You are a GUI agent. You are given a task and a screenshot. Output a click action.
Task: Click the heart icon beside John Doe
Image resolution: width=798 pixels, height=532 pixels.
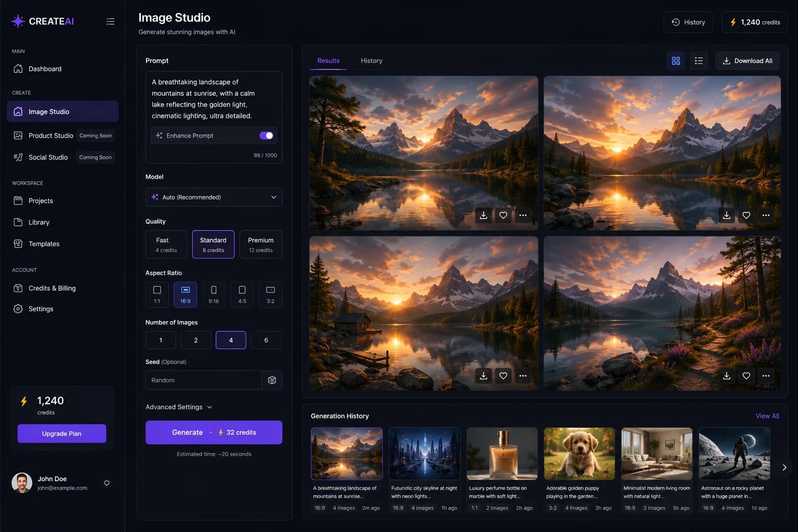(x=107, y=483)
